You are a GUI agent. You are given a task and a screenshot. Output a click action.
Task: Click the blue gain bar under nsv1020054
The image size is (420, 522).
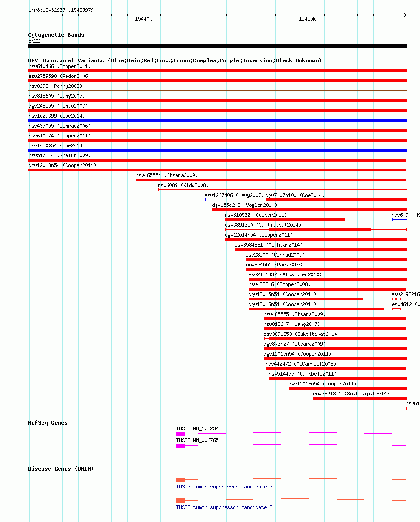pyautogui.click(x=218, y=150)
